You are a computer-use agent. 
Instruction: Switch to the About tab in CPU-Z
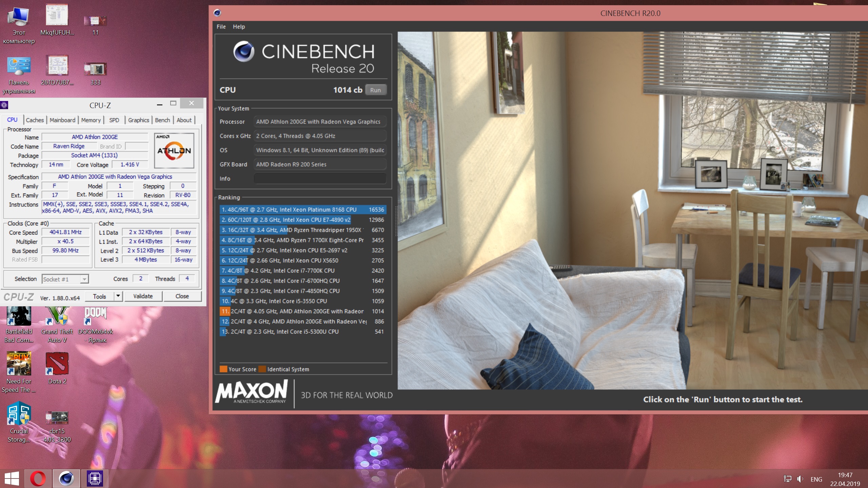(184, 120)
